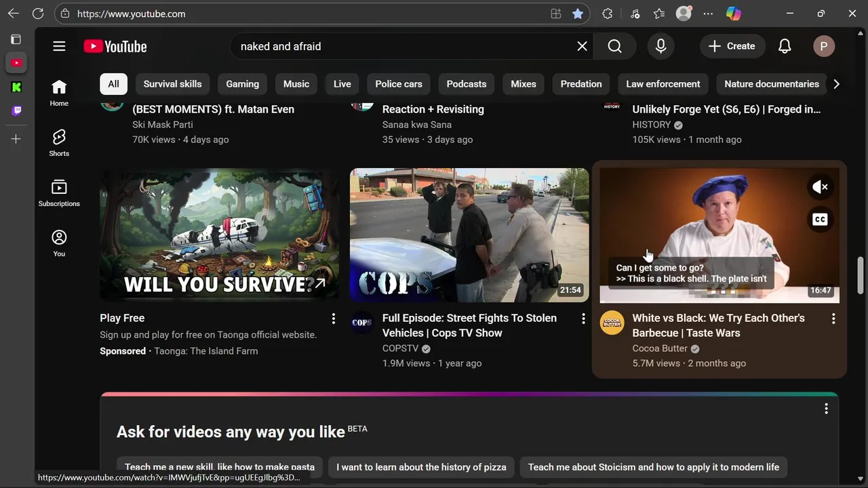This screenshot has width=868, height=488.
Task: Open options menu for Play Free ad
Action: (x=333, y=319)
